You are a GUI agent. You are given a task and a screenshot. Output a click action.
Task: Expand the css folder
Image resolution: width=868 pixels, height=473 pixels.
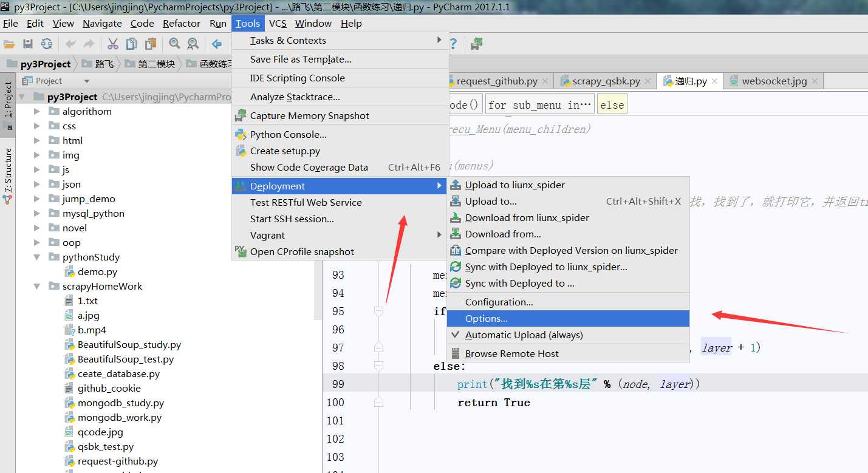[37, 126]
